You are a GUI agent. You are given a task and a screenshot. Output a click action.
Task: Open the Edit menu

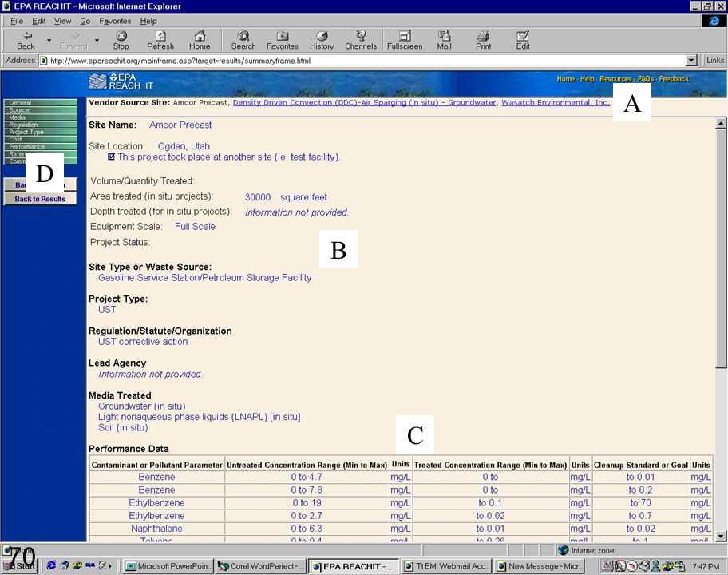38,21
